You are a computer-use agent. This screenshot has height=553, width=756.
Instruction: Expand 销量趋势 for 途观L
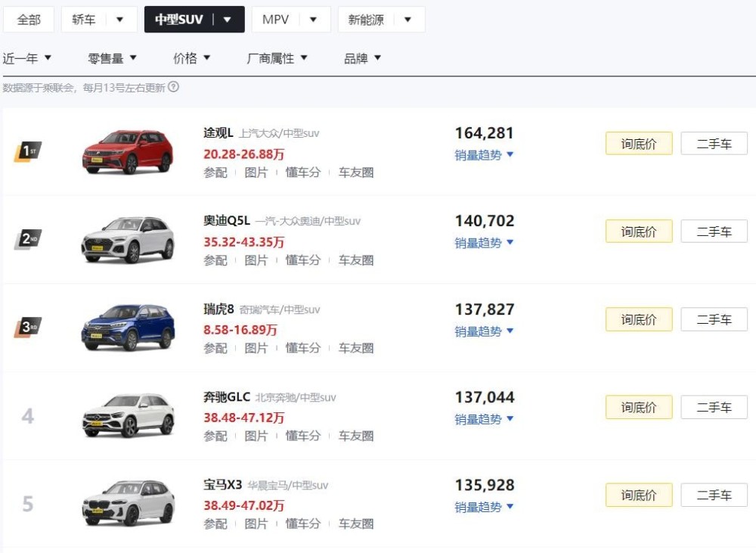484,155
